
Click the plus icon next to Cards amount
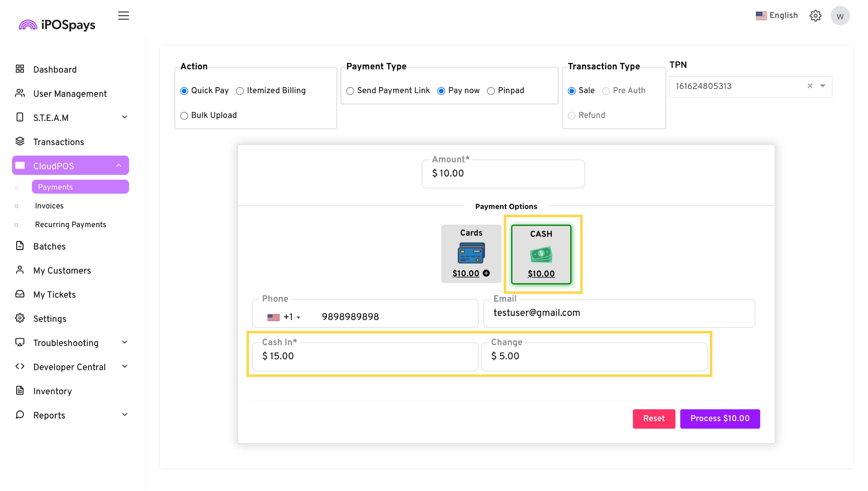pos(486,273)
